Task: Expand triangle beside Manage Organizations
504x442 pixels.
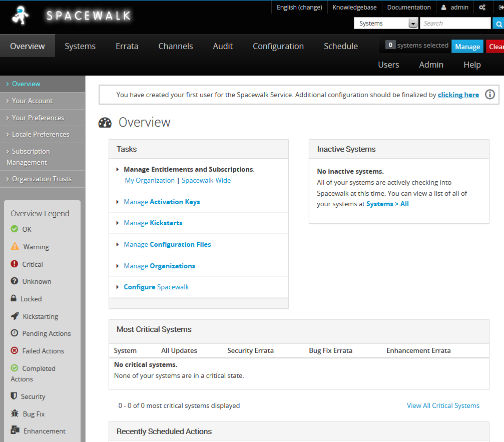Action: pos(118,266)
